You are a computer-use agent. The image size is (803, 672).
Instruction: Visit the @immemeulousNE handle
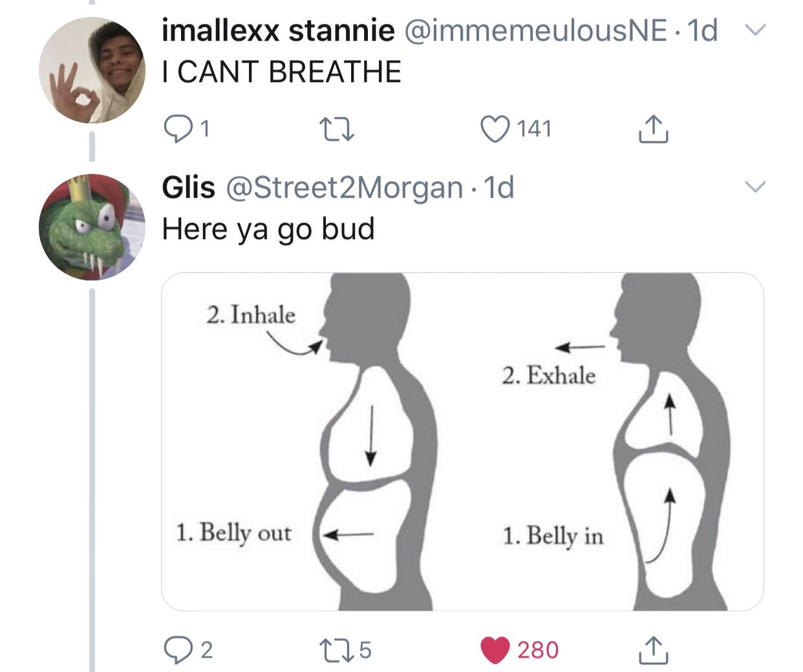535,30
